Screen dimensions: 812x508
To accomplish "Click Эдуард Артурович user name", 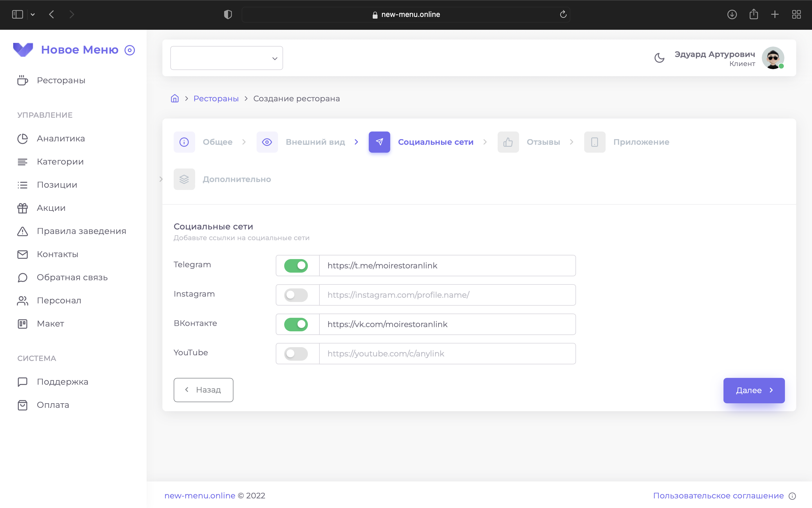I will click(715, 54).
